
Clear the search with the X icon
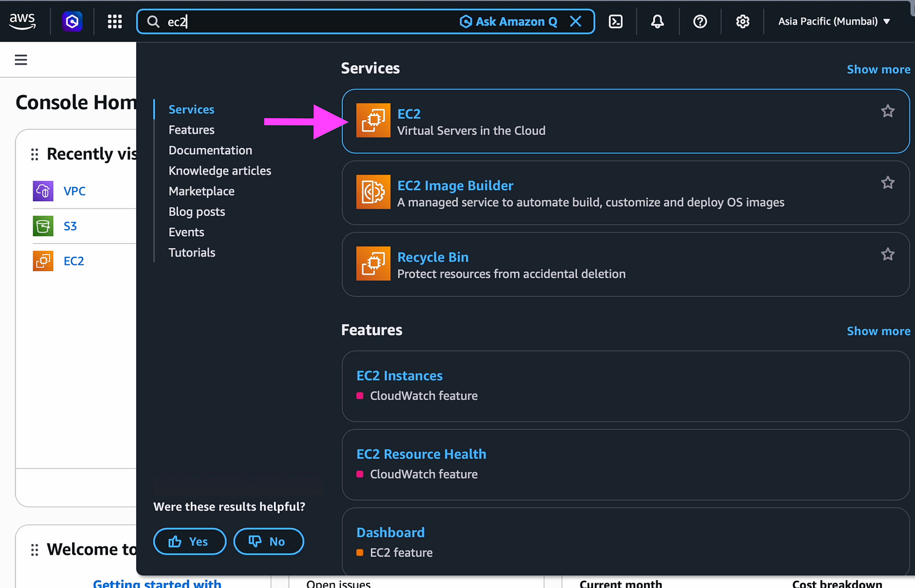[576, 22]
